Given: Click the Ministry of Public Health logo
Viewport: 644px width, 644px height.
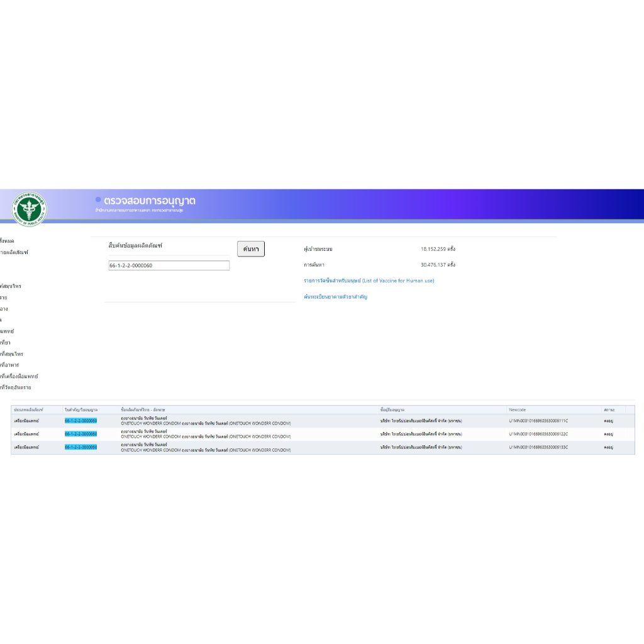Looking at the screenshot, I should [29, 209].
